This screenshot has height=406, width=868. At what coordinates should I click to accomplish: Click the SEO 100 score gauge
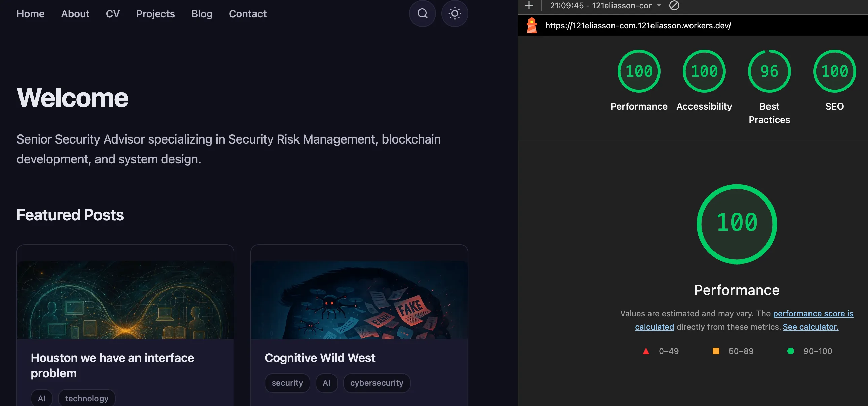click(834, 71)
